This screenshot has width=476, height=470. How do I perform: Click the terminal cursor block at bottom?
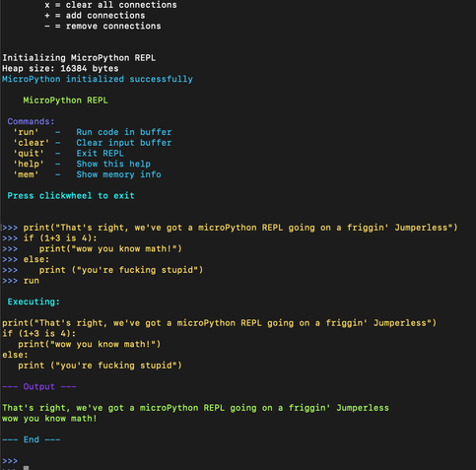point(26,468)
